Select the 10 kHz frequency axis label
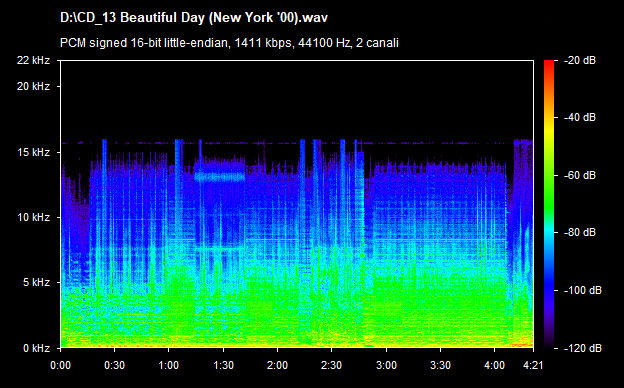Viewport: 624px width, 388px height. point(33,217)
